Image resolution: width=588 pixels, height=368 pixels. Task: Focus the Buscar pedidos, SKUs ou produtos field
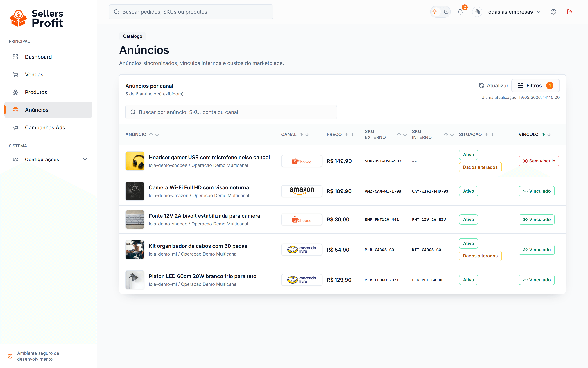(191, 12)
